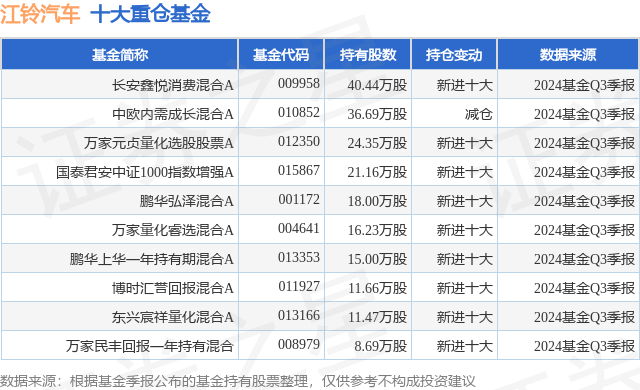Click 新进十大 in the 长安鑫悦消费混合A row
The height and width of the screenshot is (390, 640).
[465, 85]
